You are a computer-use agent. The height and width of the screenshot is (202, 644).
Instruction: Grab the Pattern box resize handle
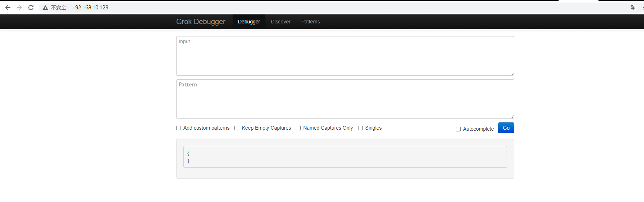pos(512,116)
